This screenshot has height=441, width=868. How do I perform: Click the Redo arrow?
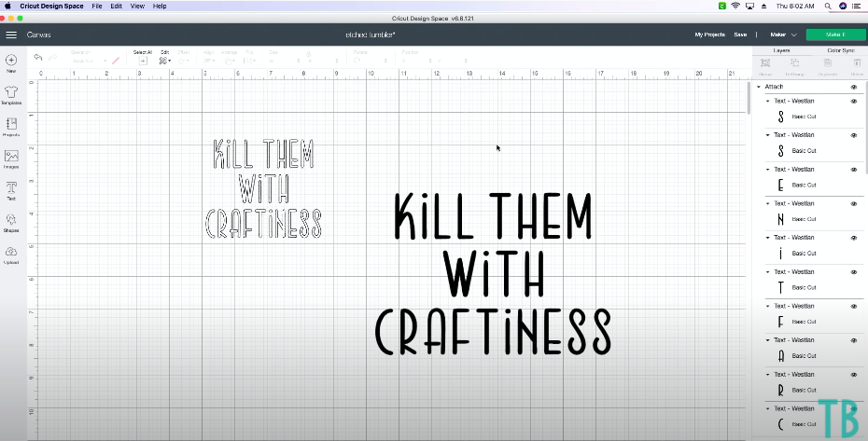click(52, 58)
